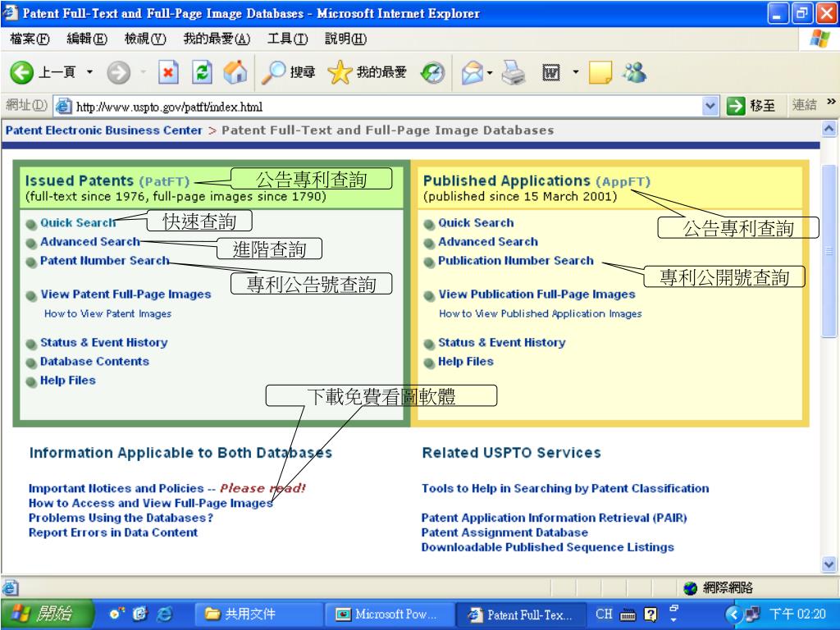Open Publication Number Search link
This screenshot has height=630, width=840.
coord(516,260)
